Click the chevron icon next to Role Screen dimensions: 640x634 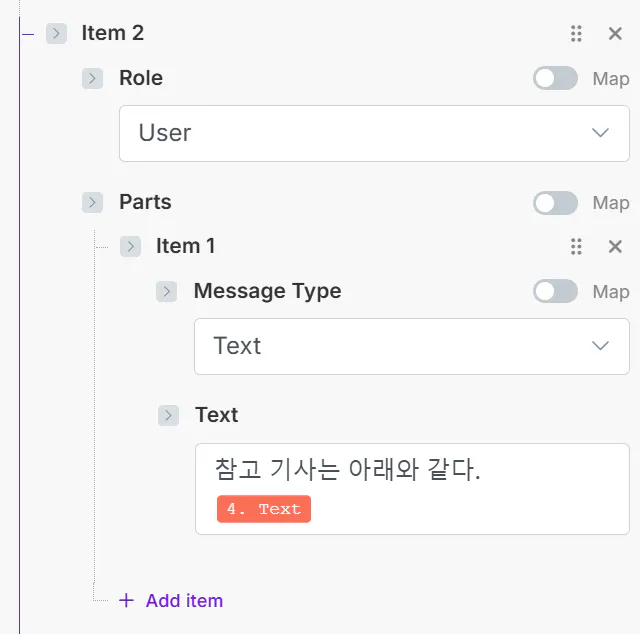(x=93, y=79)
